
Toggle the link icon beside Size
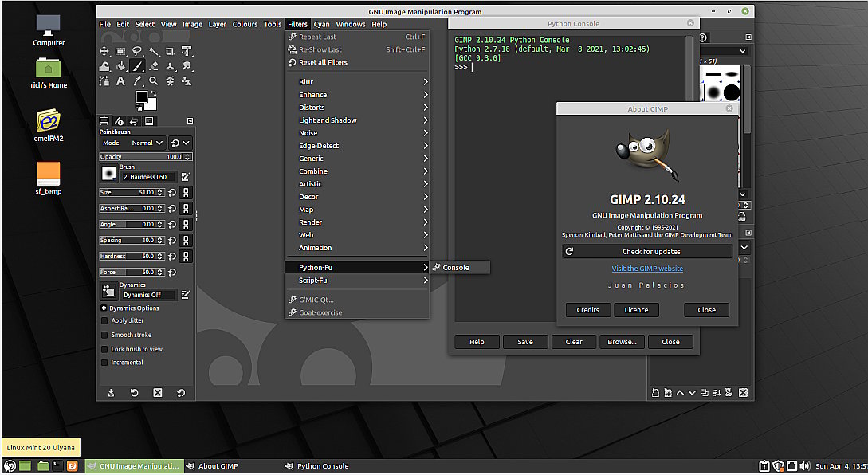point(186,193)
